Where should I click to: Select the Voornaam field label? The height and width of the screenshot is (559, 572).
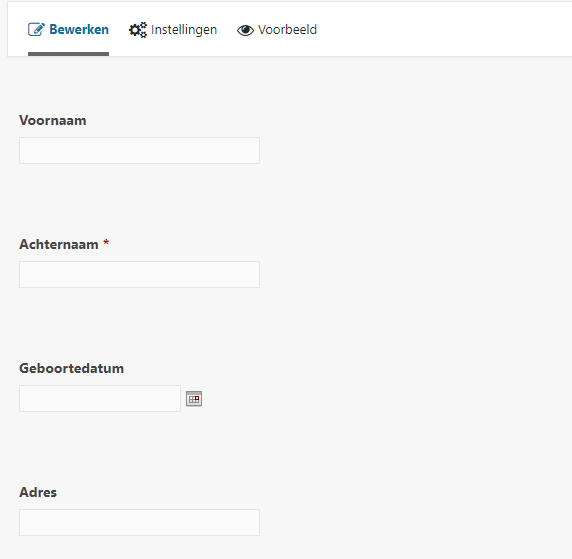tap(53, 120)
